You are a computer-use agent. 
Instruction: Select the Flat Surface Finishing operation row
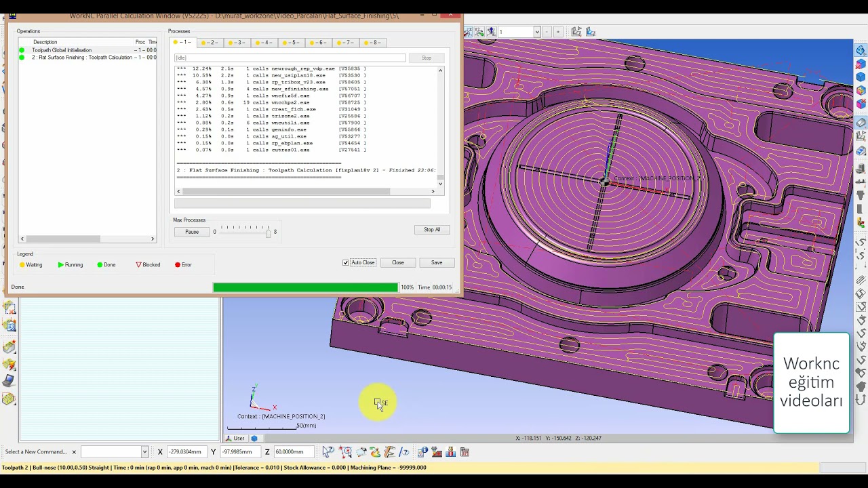pyautogui.click(x=87, y=58)
